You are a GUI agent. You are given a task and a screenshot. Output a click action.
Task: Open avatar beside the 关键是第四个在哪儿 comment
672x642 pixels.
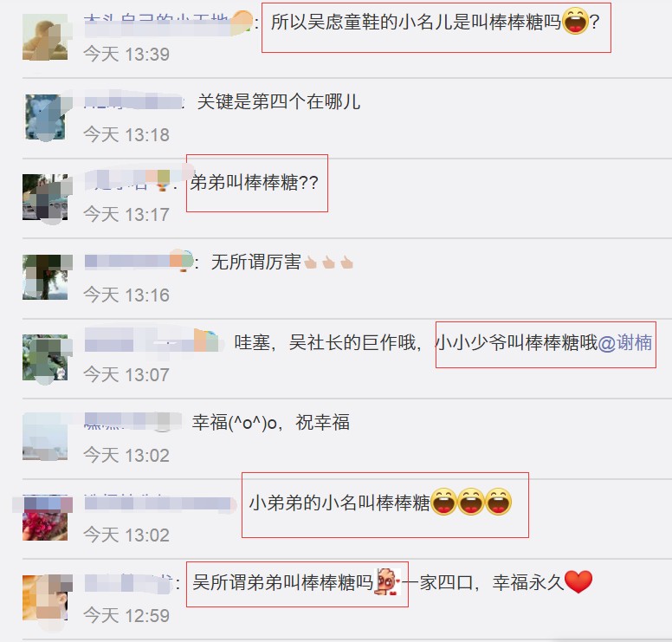pos(45,117)
